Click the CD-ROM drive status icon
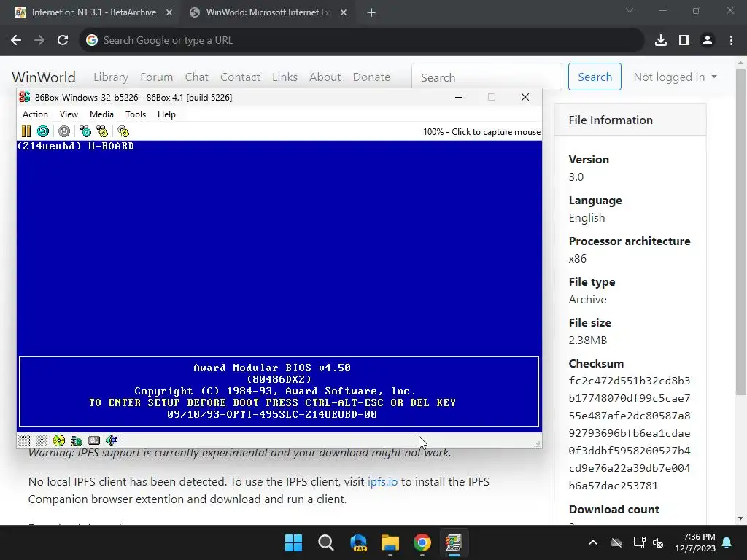The width and height of the screenshot is (747, 560). point(59,440)
